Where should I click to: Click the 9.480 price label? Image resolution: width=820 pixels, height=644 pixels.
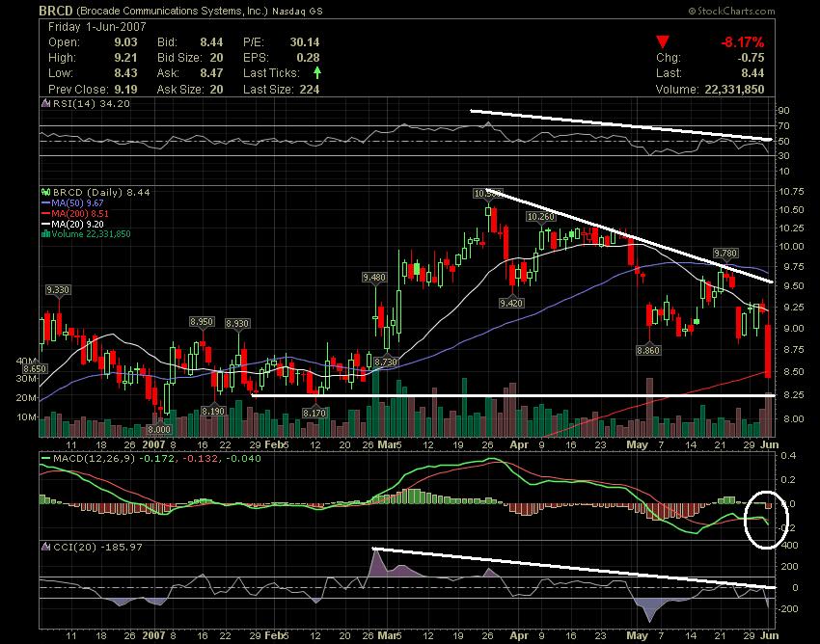coord(374,278)
